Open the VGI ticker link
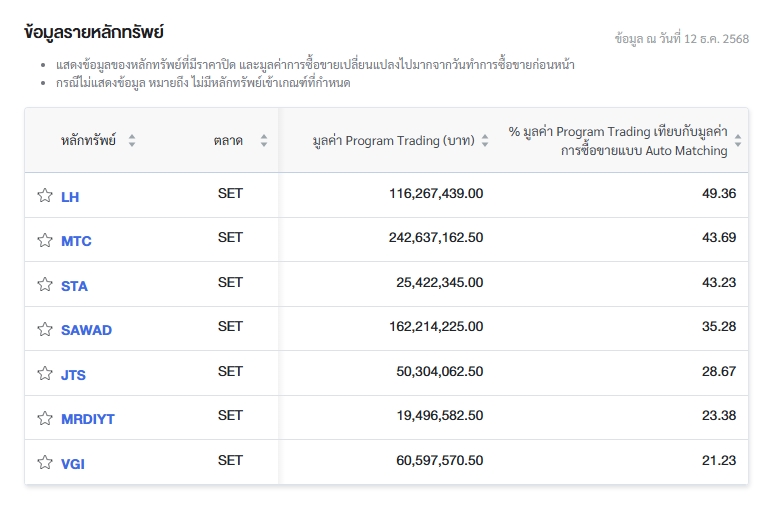 click(x=73, y=463)
